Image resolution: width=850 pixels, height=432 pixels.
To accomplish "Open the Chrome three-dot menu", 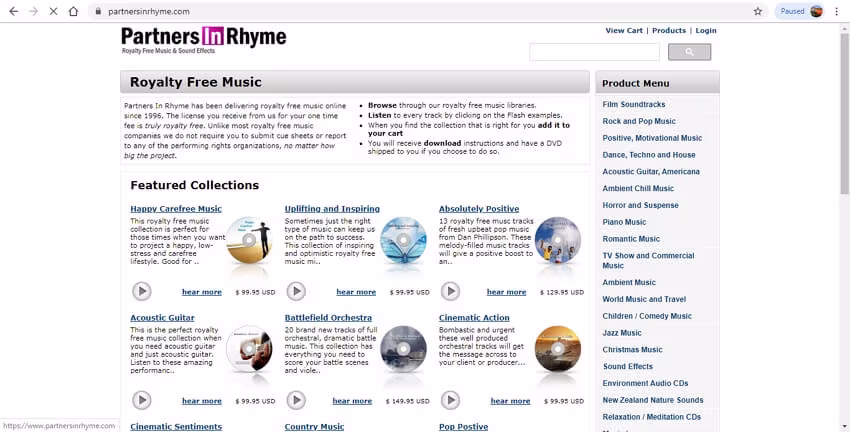I will 836,11.
